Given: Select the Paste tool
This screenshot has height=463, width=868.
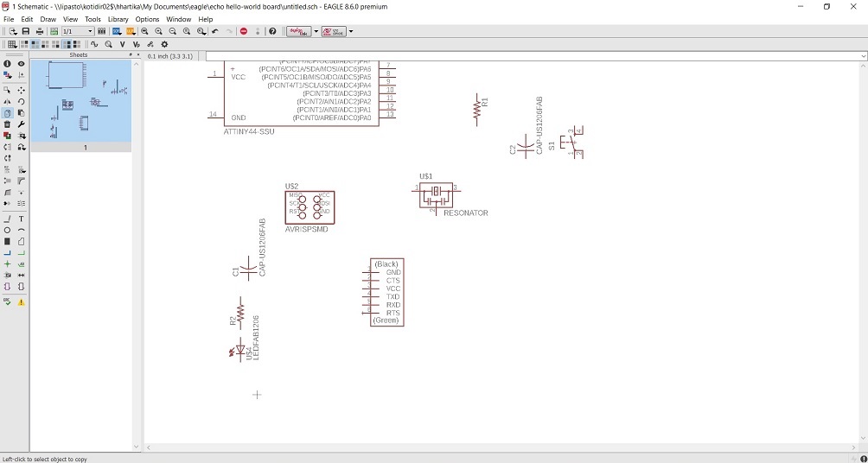Looking at the screenshot, I should (x=21, y=113).
